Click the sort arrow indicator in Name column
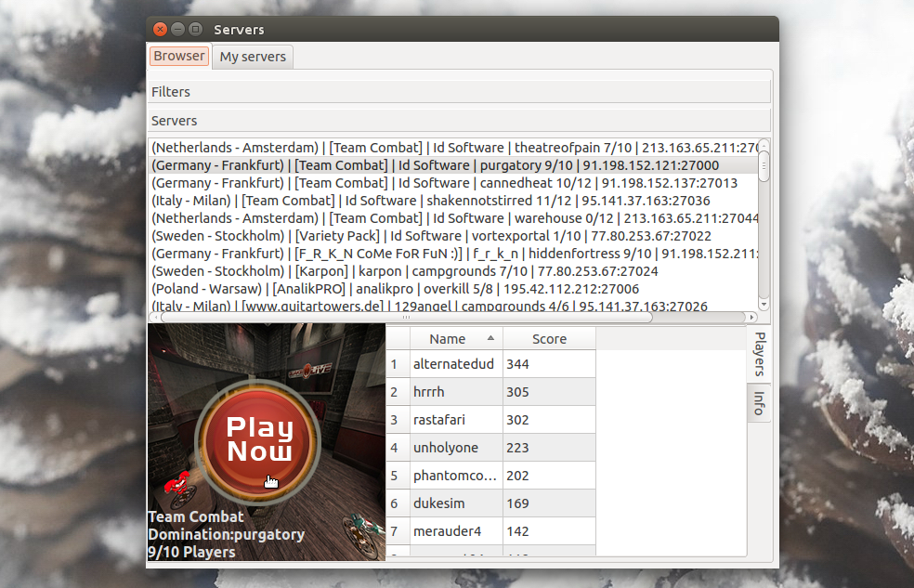914x588 pixels. tap(490, 338)
